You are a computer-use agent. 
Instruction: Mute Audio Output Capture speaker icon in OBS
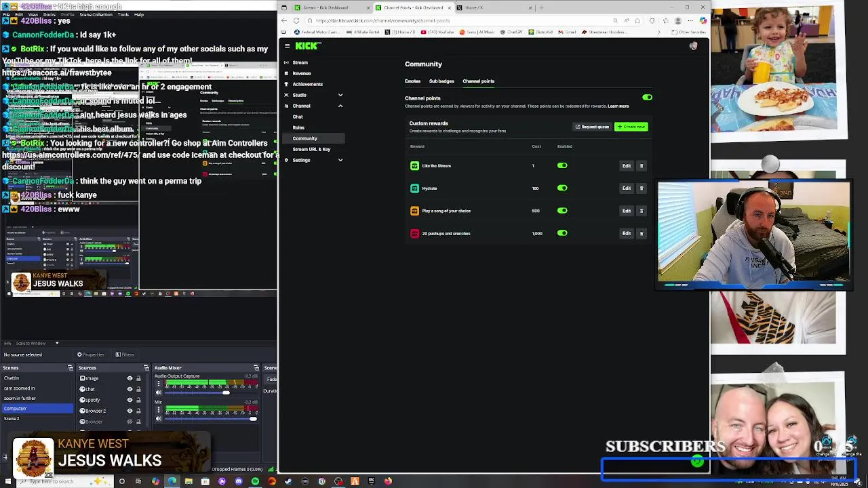coord(159,392)
